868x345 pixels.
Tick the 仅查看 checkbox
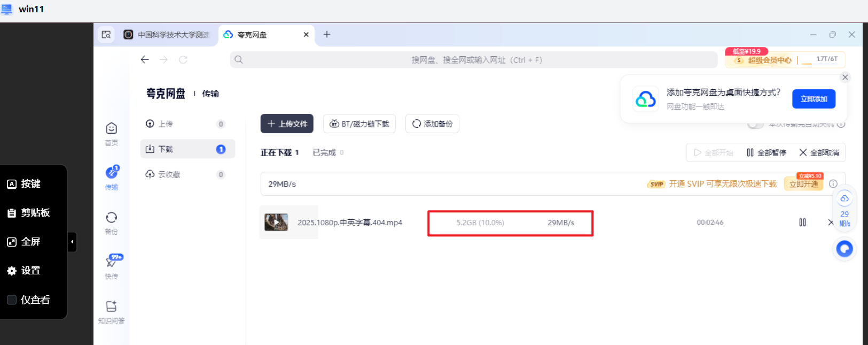(12, 300)
